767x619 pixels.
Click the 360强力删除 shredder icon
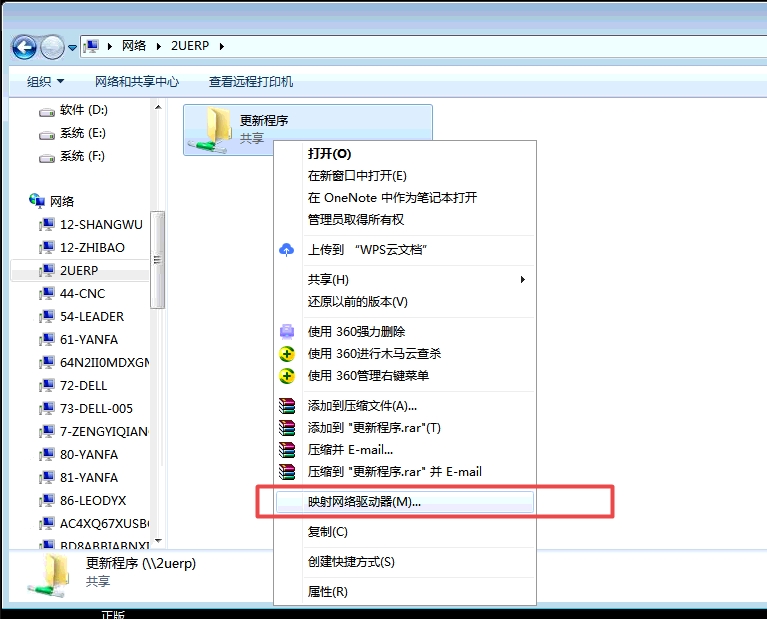click(x=287, y=331)
